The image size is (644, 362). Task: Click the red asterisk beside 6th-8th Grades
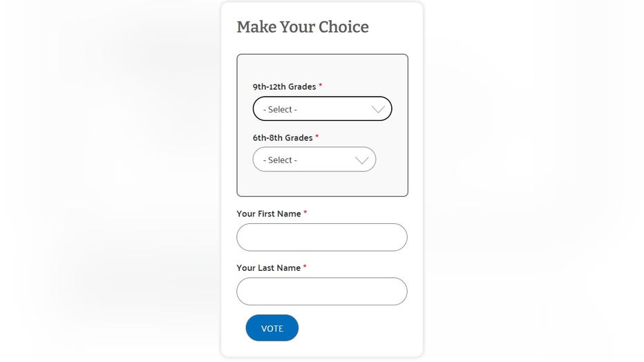click(317, 137)
